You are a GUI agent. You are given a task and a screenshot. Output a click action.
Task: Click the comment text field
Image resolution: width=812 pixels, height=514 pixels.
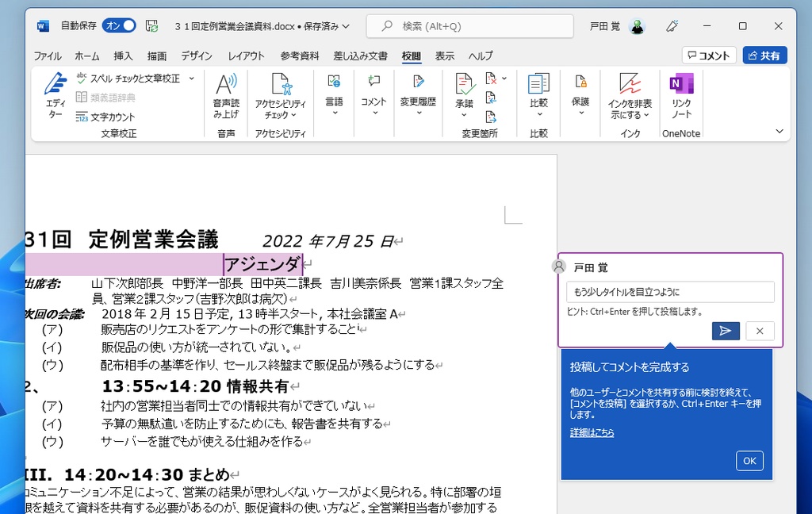pos(670,292)
